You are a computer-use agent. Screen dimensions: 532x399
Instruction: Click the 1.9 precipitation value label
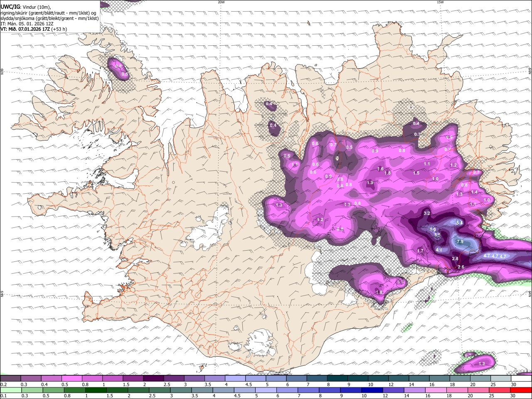pos(370,183)
